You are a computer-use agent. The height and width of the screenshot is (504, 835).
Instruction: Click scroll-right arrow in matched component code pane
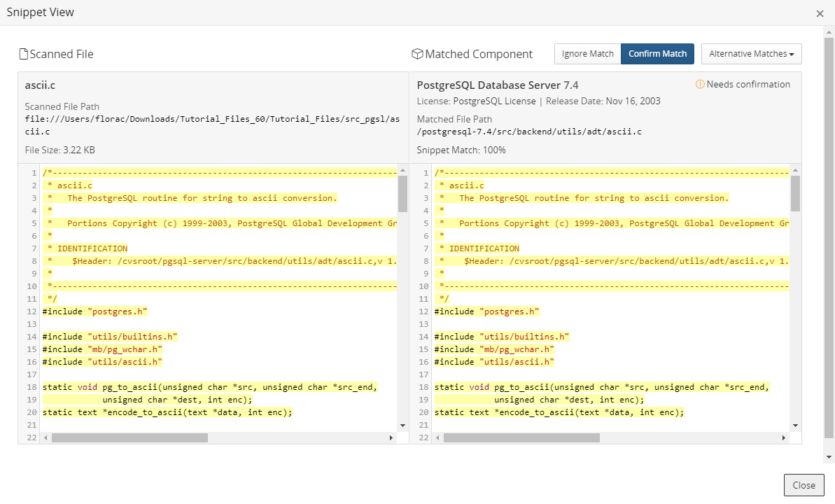pos(783,437)
